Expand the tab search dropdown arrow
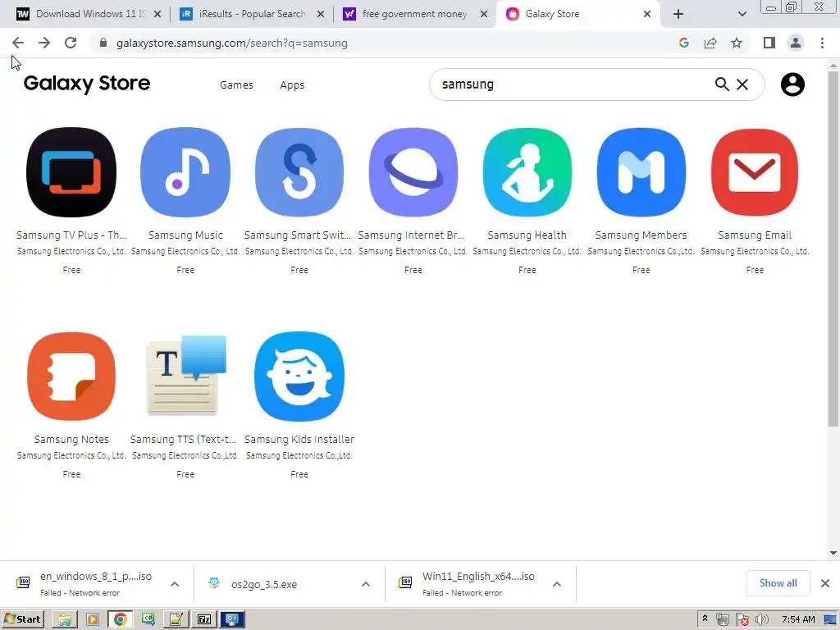The image size is (840, 630). coord(742,14)
